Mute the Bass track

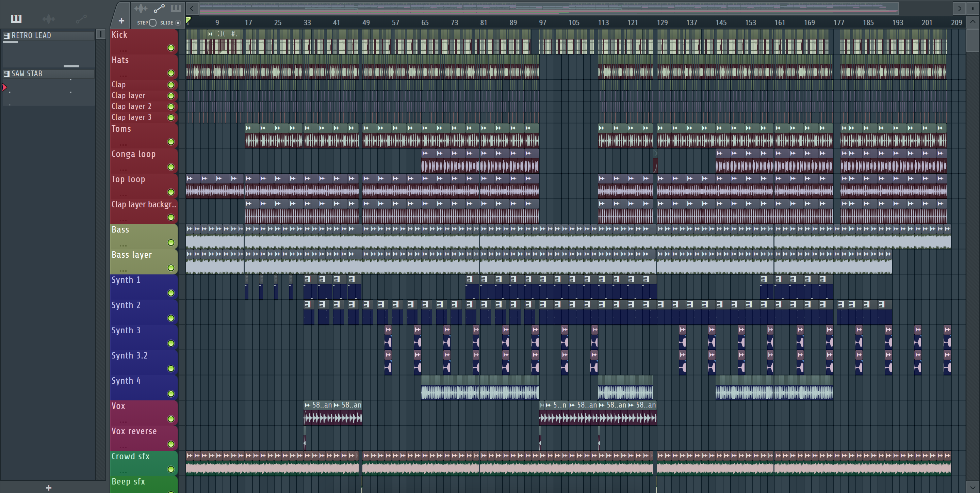[x=171, y=242]
